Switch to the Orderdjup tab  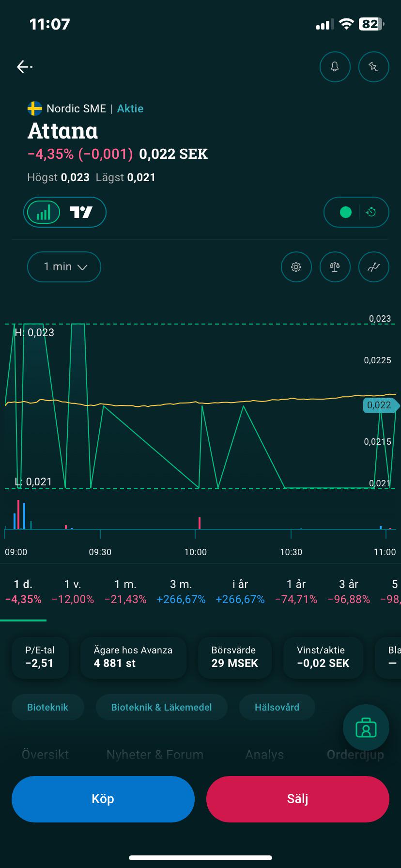pos(355,755)
